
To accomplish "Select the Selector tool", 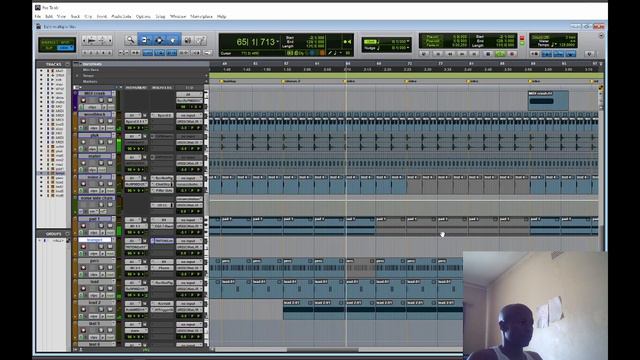I will point(159,40).
